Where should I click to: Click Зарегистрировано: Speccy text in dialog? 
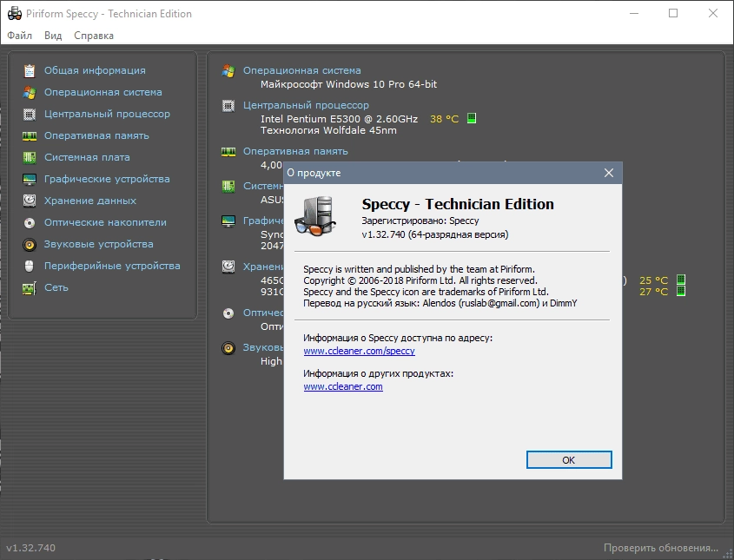420,221
